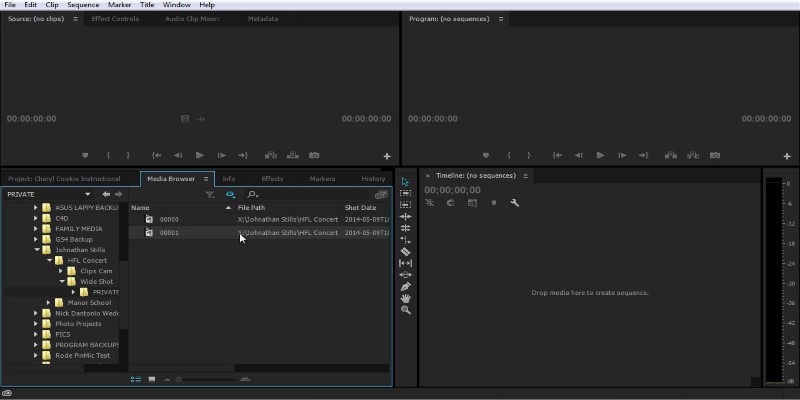800x400 pixels.
Task: Select the Hand tool
Action: pyautogui.click(x=406, y=298)
